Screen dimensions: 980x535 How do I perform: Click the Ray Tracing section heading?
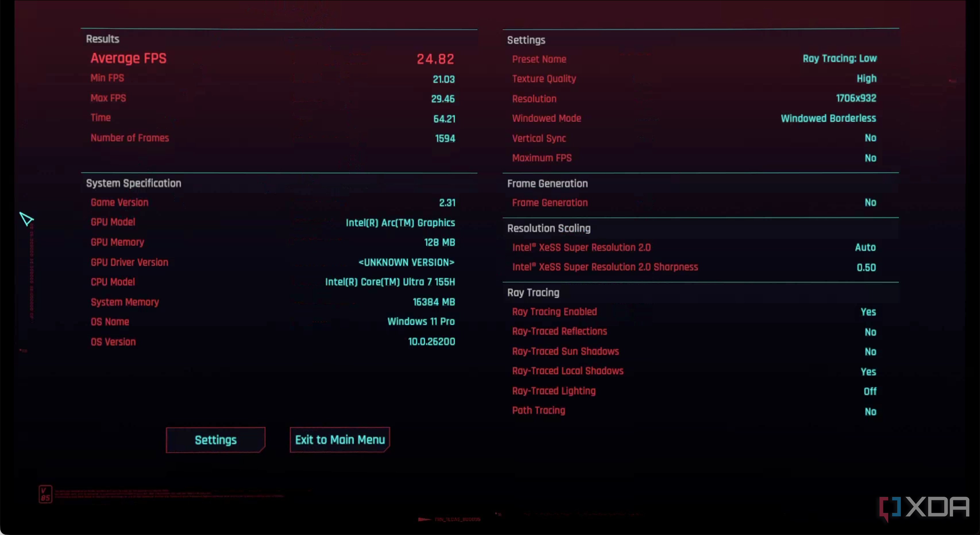(533, 292)
